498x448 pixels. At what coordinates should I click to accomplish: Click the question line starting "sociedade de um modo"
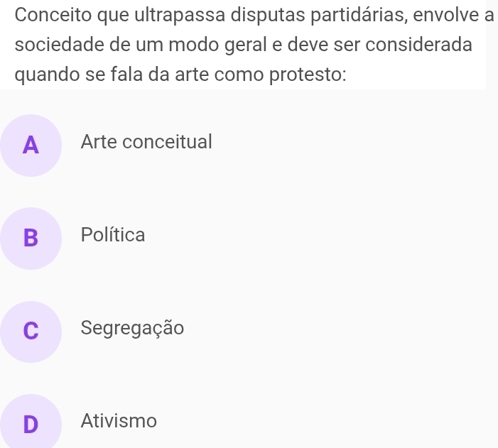point(243,44)
